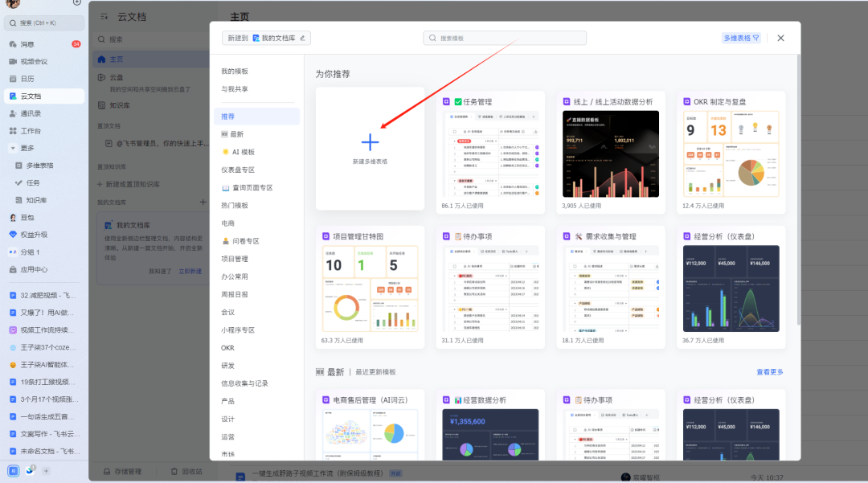Change the 新建到 我的文档库 destination
The width and height of the screenshot is (868, 483).
pos(266,39)
